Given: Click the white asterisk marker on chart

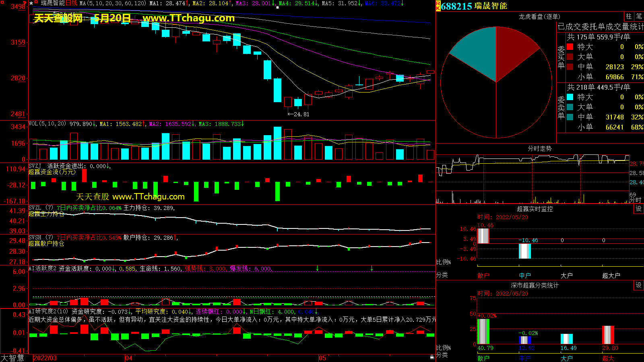Looking at the screenshot, I should click(x=277, y=7).
